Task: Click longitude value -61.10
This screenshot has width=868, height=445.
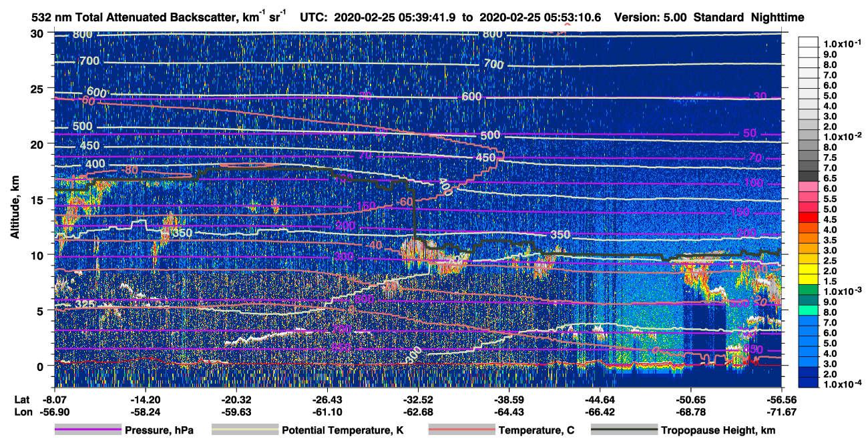Action: [x=327, y=412]
